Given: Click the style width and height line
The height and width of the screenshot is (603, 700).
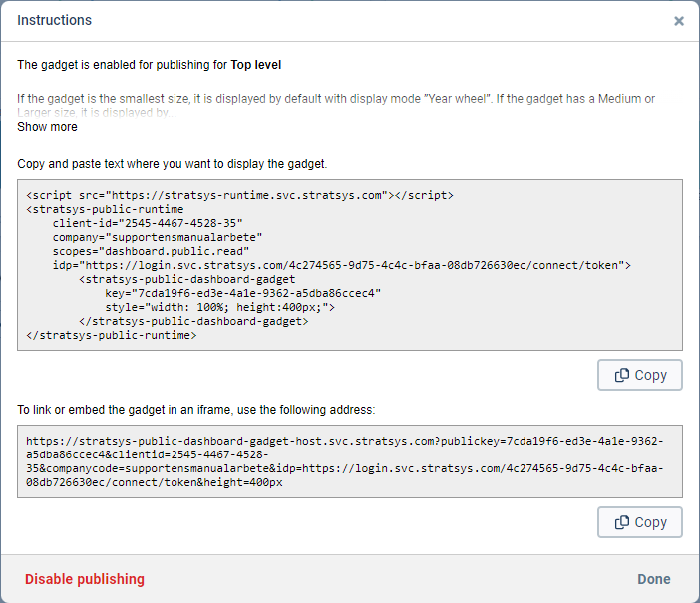Looking at the screenshot, I should click(x=219, y=308).
